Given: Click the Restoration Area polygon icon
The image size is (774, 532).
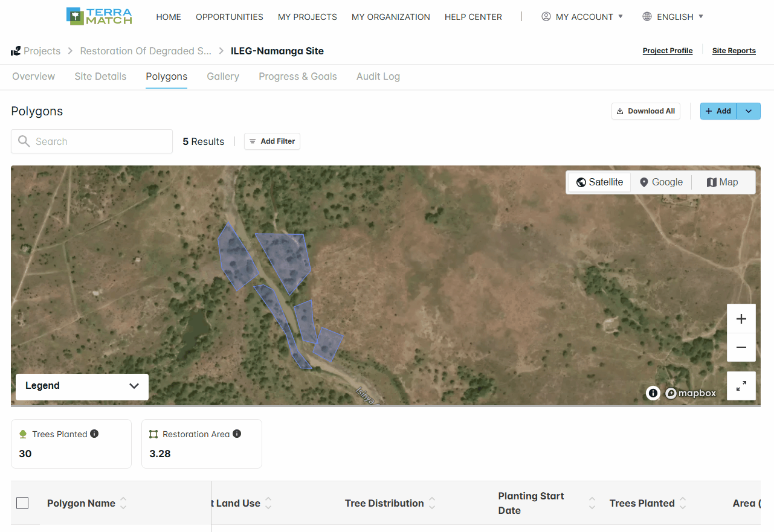Looking at the screenshot, I should coord(153,434).
